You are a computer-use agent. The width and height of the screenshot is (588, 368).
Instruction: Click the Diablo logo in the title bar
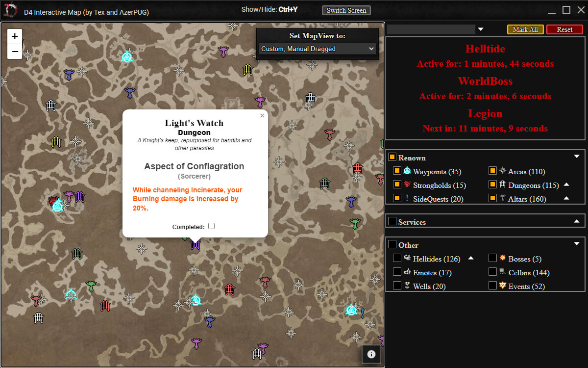pos(11,9)
